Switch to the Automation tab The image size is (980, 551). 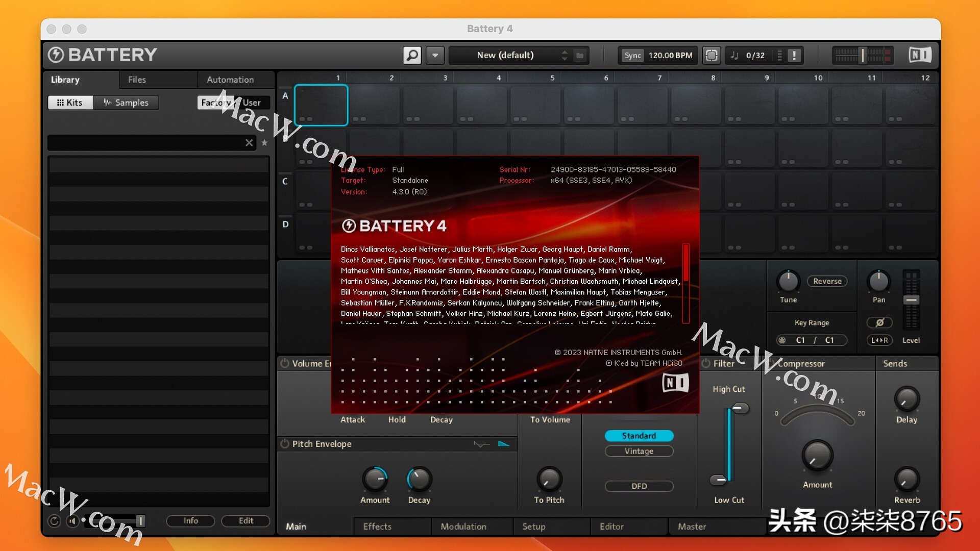coord(230,80)
